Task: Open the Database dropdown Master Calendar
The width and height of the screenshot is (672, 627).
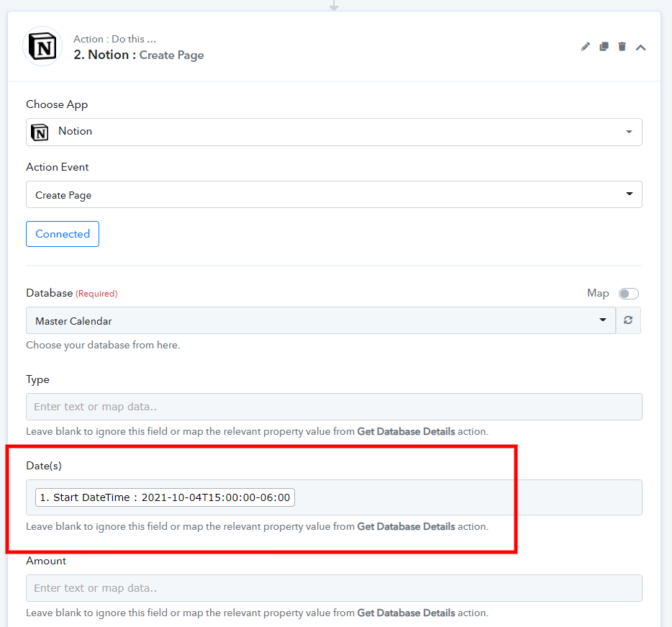Action: (321, 320)
